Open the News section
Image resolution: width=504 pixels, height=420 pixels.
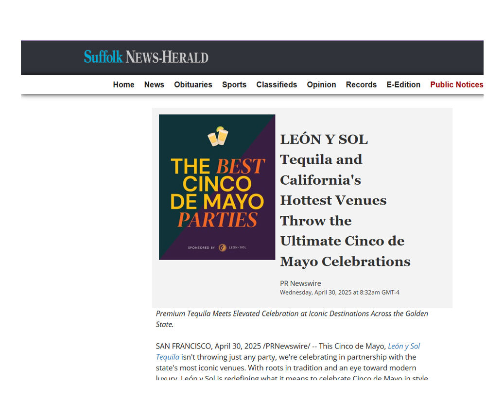(x=154, y=85)
